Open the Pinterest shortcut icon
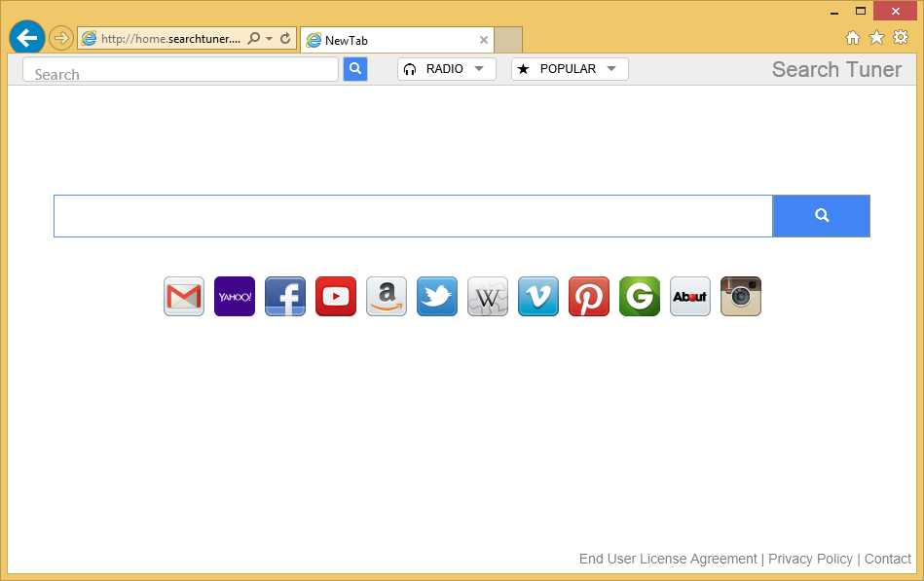Screen dimensions: 924x581 589,297
